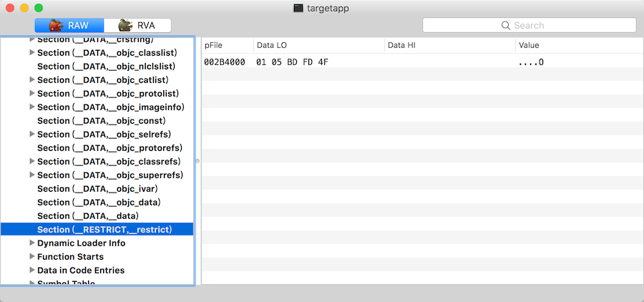The image size is (644, 302).
Task: Expand the __objc_catlist section node
Action: [31, 80]
